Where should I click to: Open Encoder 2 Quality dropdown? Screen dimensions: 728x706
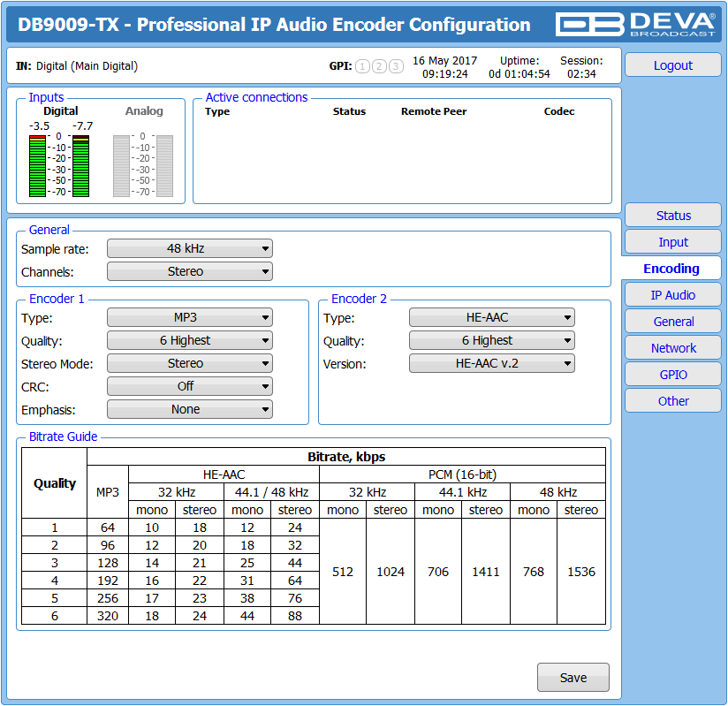coord(492,340)
